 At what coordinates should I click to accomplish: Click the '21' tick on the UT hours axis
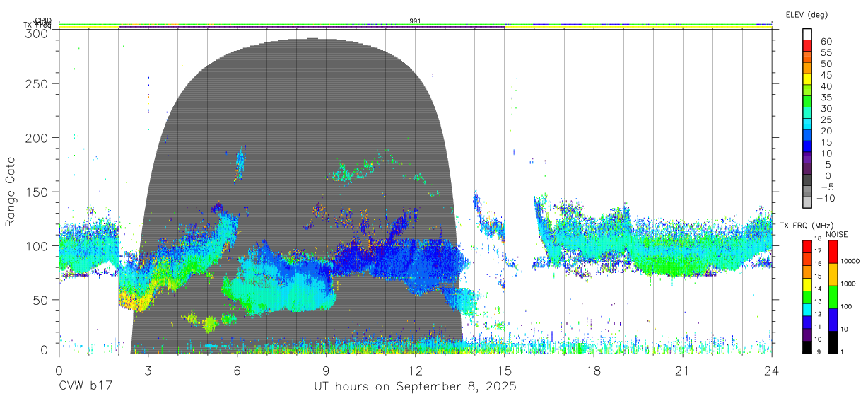coord(683,371)
